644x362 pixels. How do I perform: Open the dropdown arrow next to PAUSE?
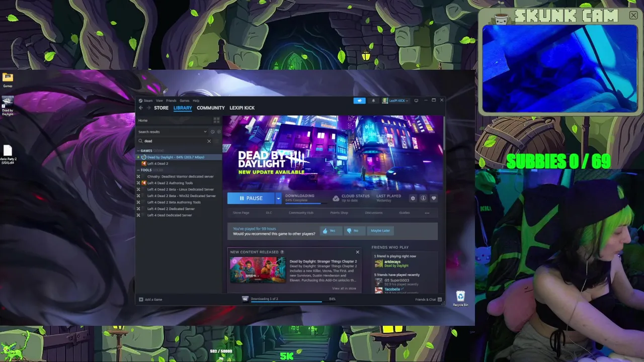[x=278, y=198]
